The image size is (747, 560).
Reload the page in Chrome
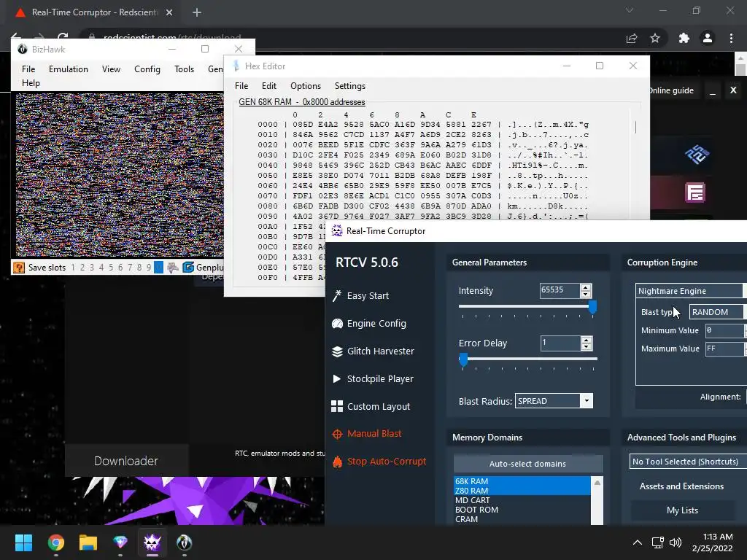(63, 37)
